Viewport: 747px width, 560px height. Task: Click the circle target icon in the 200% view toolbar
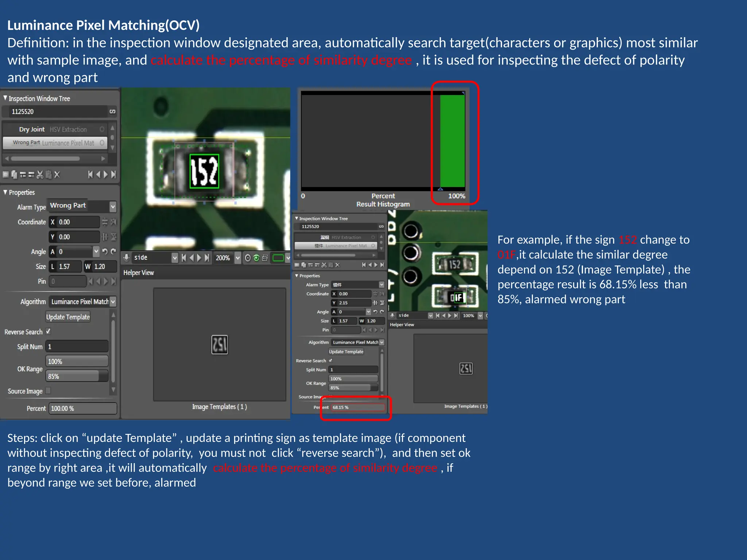(248, 258)
